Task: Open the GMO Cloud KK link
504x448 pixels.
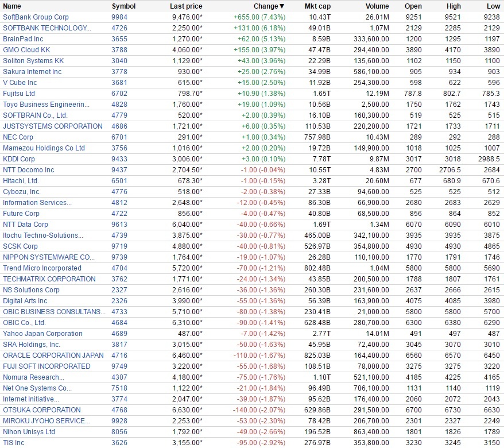Action: click(26, 50)
